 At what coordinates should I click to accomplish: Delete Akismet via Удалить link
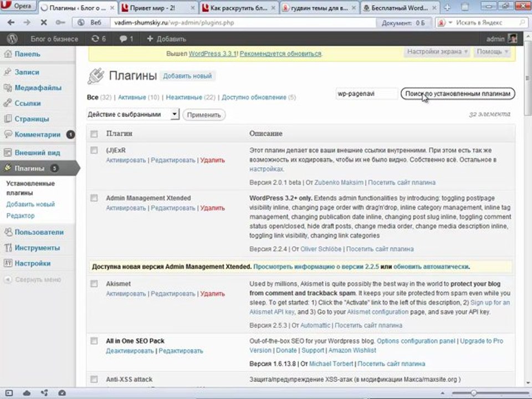click(x=212, y=294)
